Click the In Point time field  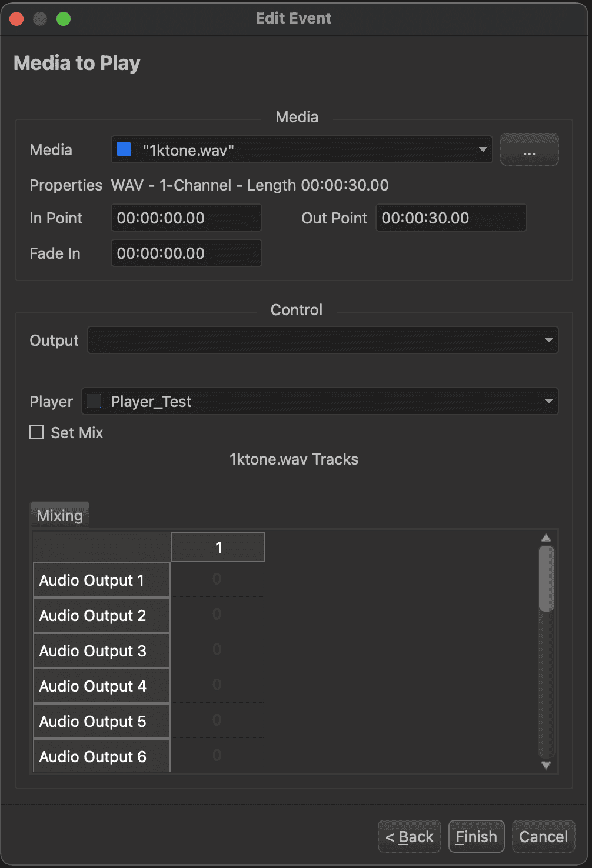(186, 218)
